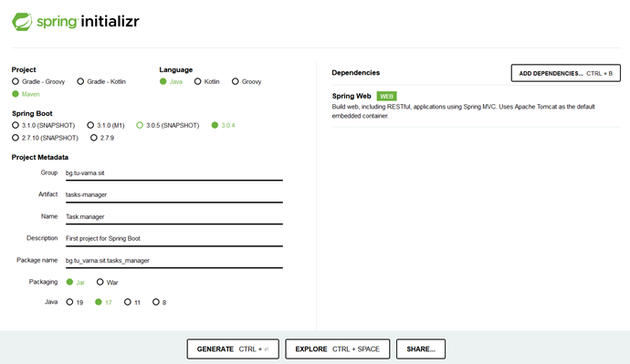
Task: Select Java version 17
Action: click(x=103, y=302)
